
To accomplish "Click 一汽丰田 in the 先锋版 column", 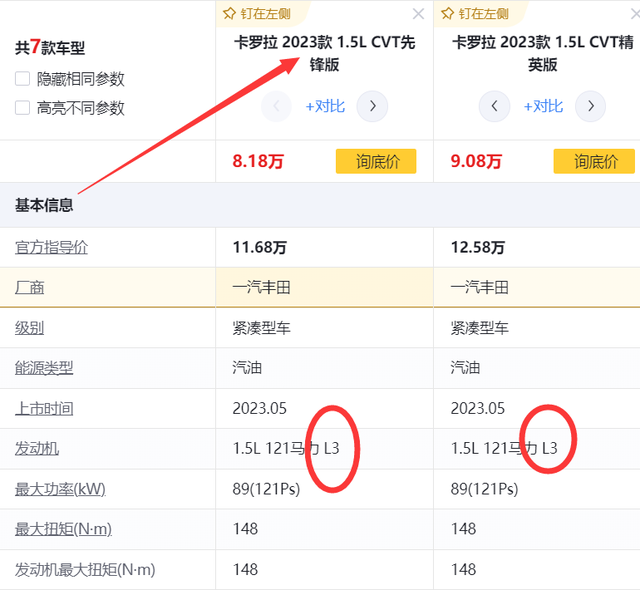I will [x=261, y=288].
